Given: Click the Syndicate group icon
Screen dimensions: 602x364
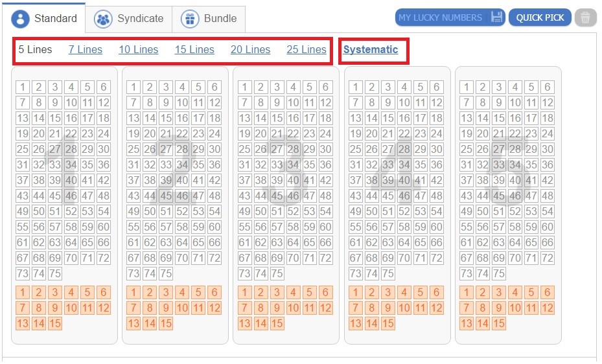Looking at the screenshot, I should click(103, 19).
